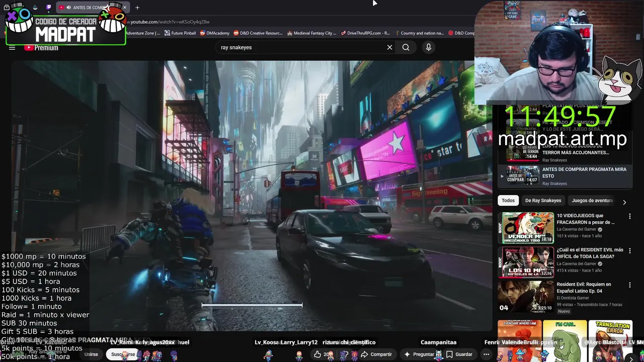The image size is (644, 362).
Task: Open the YouTube hamburger guide menu
Action: pyautogui.click(x=12, y=48)
